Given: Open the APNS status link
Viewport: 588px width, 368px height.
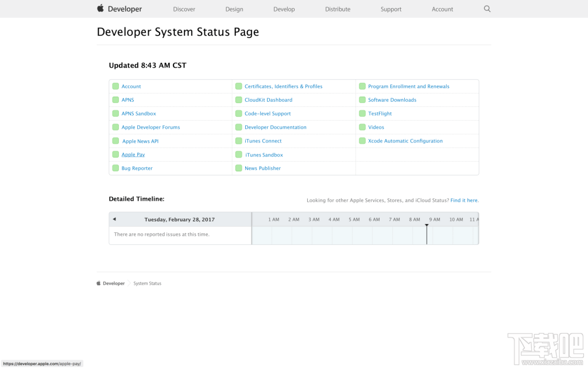Looking at the screenshot, I should (128, 100).
